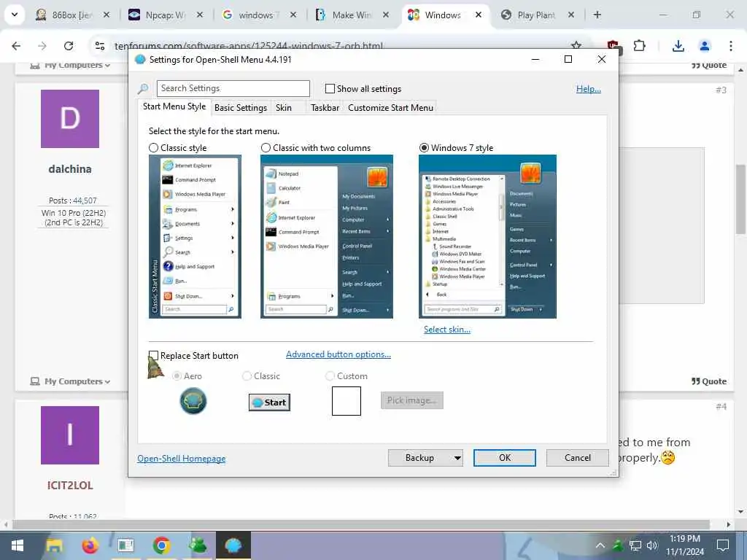Click the Aero shell orb button image
Viewport: 747px width, 560px height.
click(193, 400)
